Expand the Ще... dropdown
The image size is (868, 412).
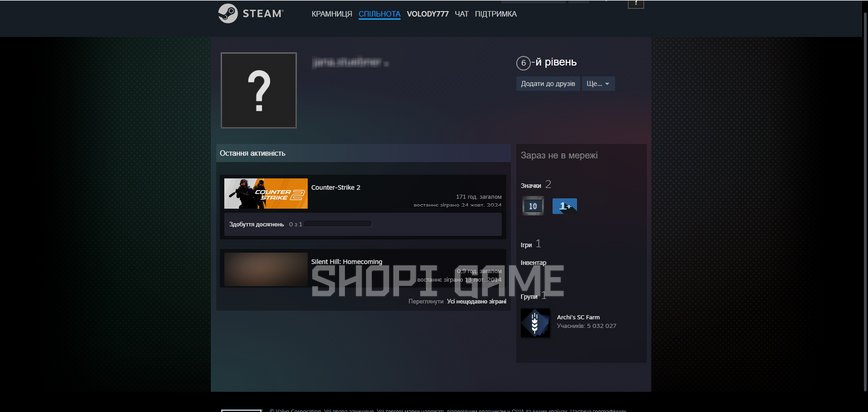[598, 84]
